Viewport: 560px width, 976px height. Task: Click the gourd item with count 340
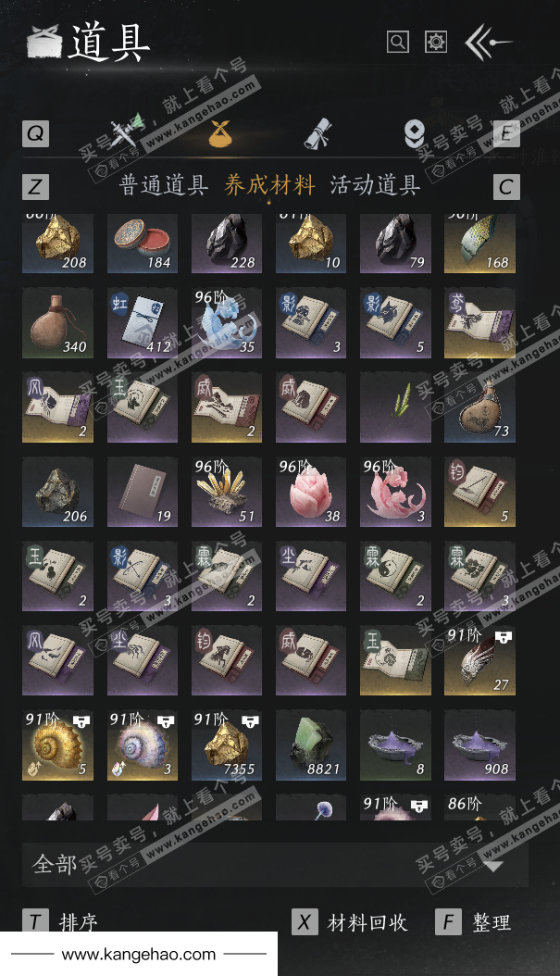[58, 322]
